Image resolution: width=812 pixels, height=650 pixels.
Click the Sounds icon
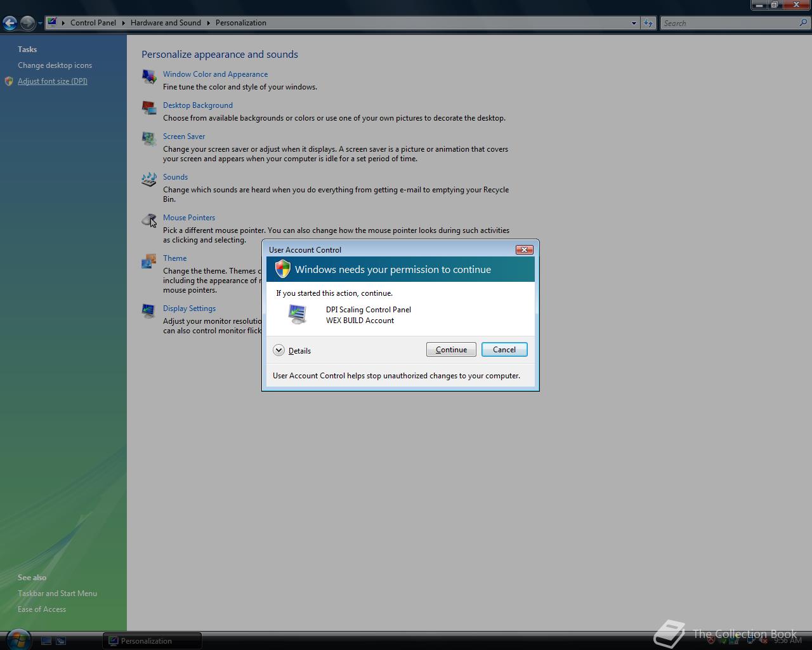149,180
